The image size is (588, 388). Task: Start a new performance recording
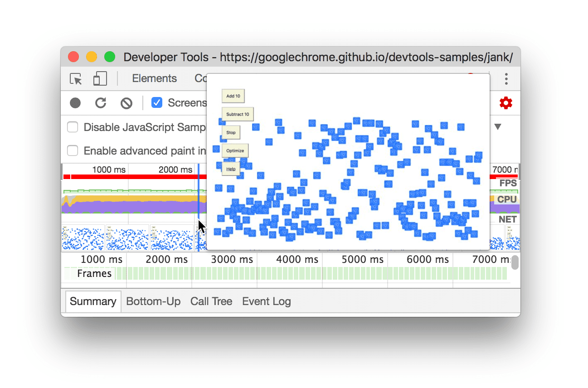tap(75, 103)
